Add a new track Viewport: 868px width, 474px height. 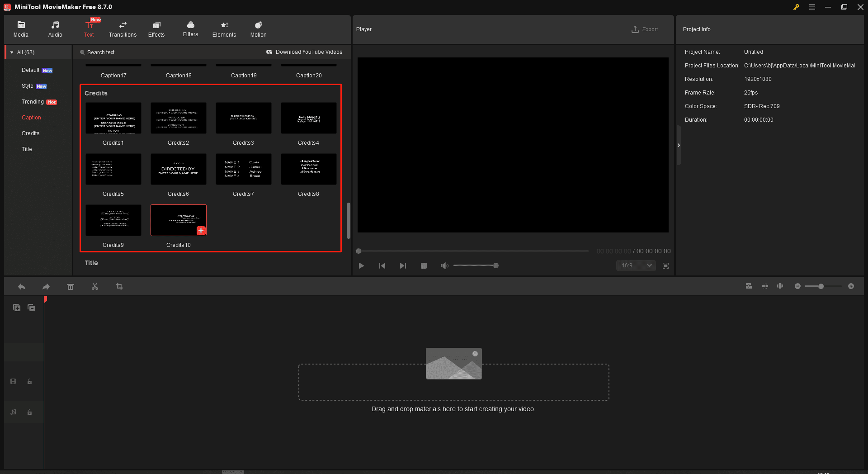pos(17,308)
